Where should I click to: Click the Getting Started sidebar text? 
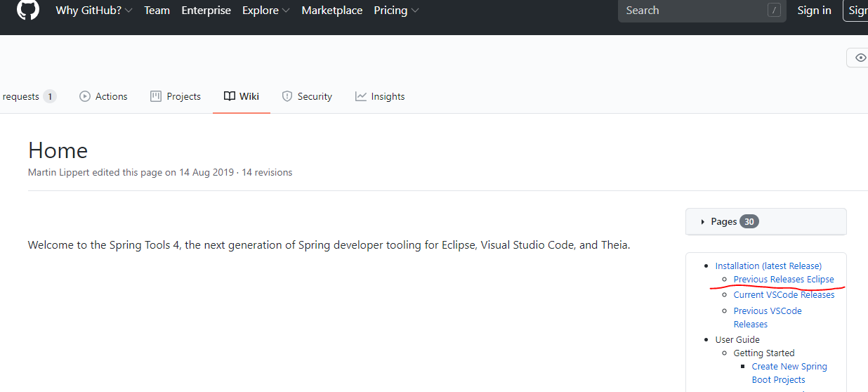tap(764, 353)
